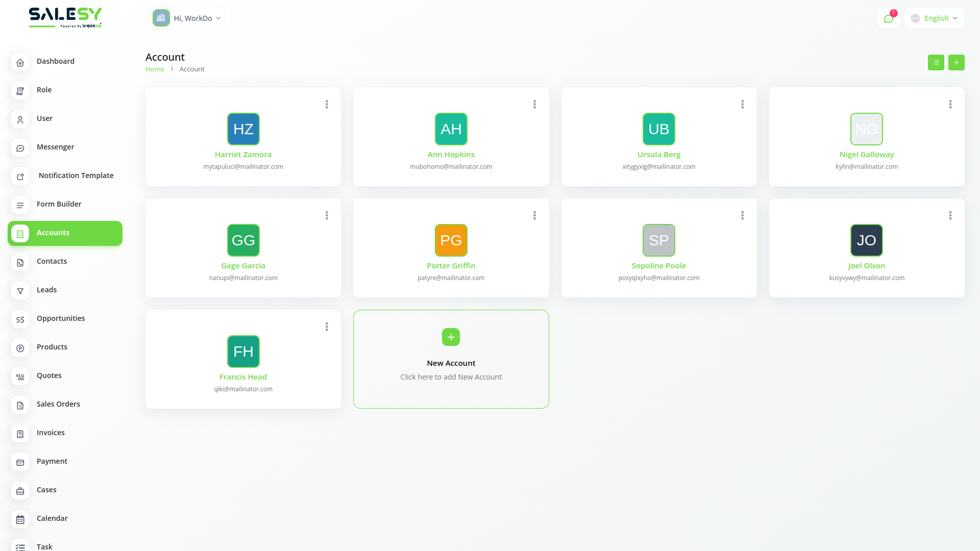The width and height of the screenshot is (980, 551).
Task: Click the New Account card
Action: [451, 359]
